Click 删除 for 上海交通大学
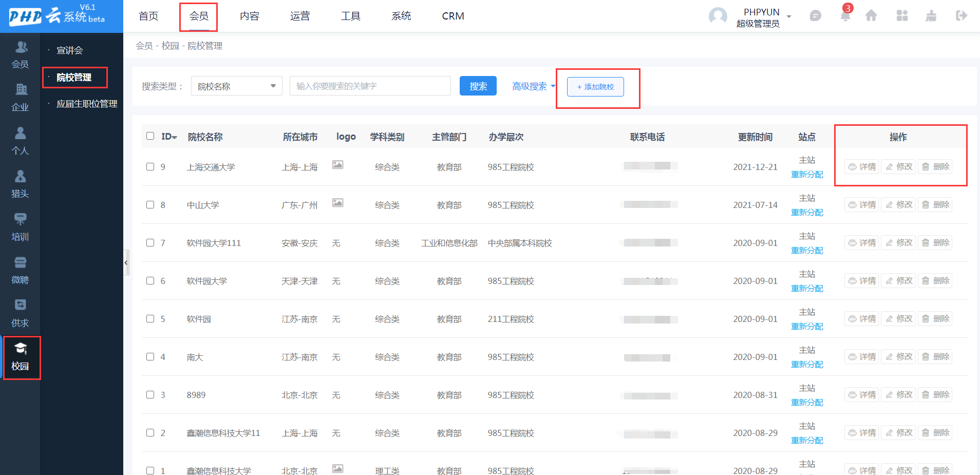980x475 pixels. 935,166
